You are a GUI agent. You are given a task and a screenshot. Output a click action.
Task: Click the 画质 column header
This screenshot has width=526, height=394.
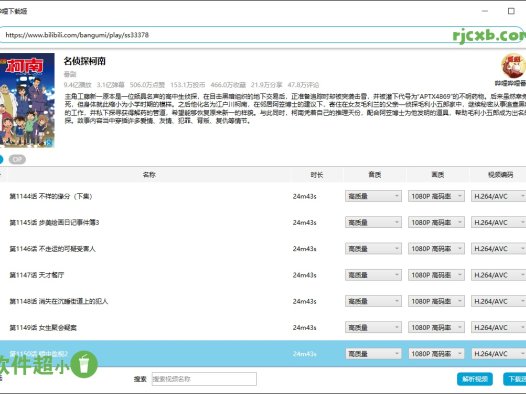click(437, 175)
